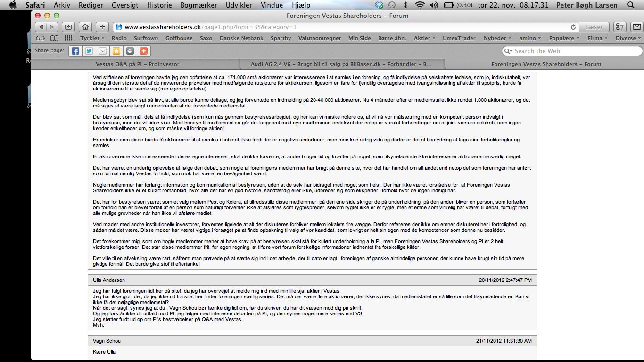Screen dimensions: 644x362
Task: Click the 20/11/2012 2:47:47 PM timestamp
Action: 505,280
